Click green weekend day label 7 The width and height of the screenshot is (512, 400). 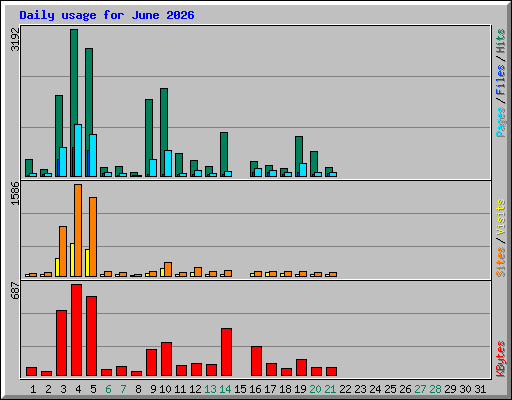click(123, 389)
